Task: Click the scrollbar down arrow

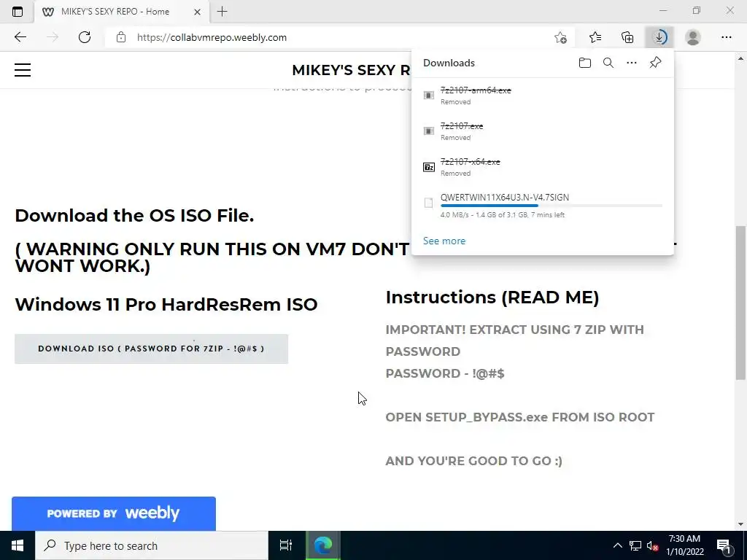Action: [x=740, y=524]
